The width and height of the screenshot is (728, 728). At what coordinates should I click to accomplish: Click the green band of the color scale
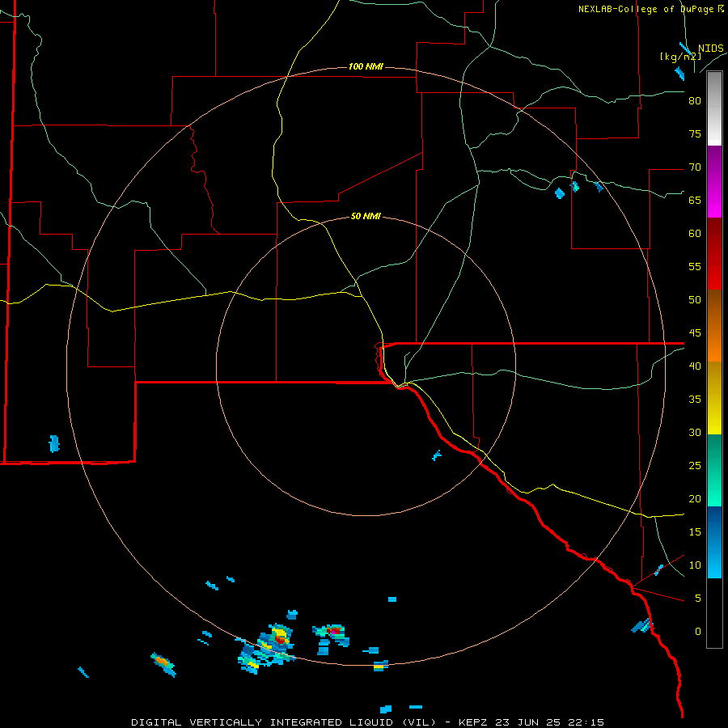[x=714, y=470]
